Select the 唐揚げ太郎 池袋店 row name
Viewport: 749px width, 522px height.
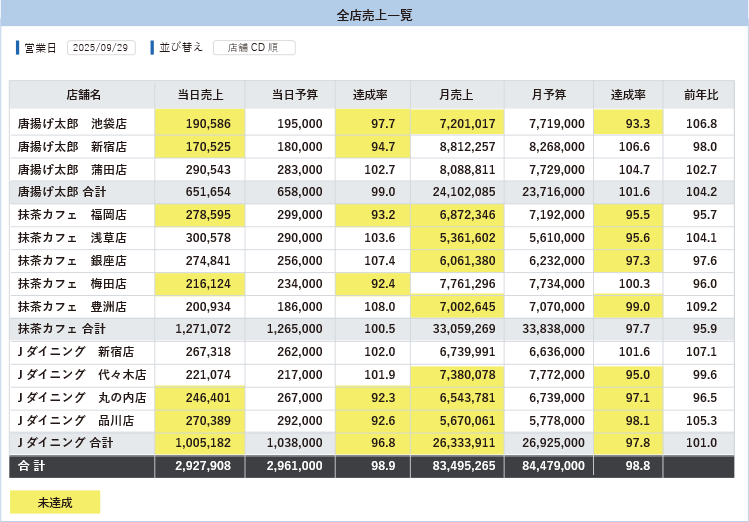[x=72, y=124]
